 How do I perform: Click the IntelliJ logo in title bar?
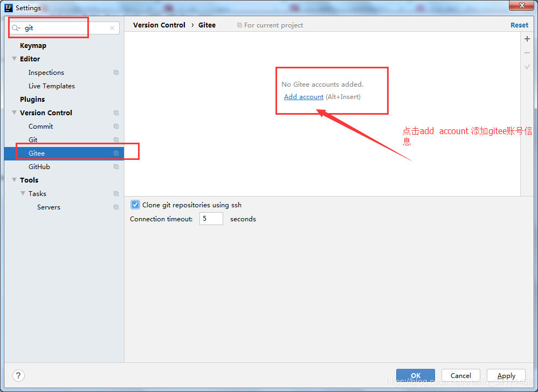click(x=9, y=8)
